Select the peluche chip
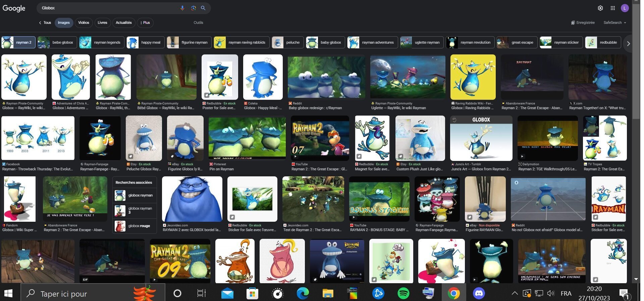This screenshot has height=301, width=644. (287, 42)
